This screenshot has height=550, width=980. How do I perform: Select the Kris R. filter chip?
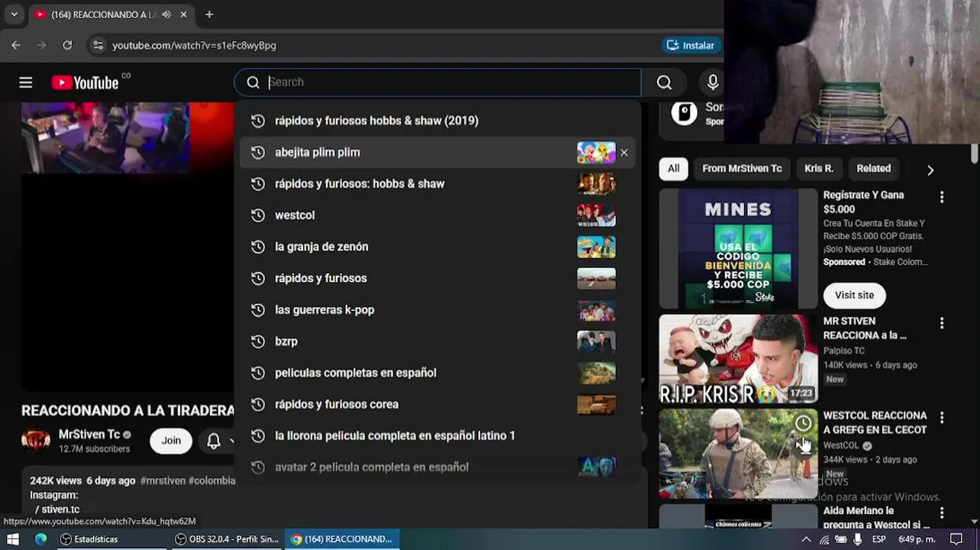819,168
